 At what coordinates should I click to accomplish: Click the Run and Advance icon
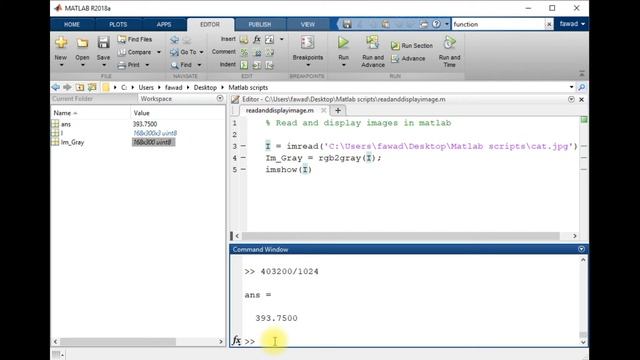[372, 42]
